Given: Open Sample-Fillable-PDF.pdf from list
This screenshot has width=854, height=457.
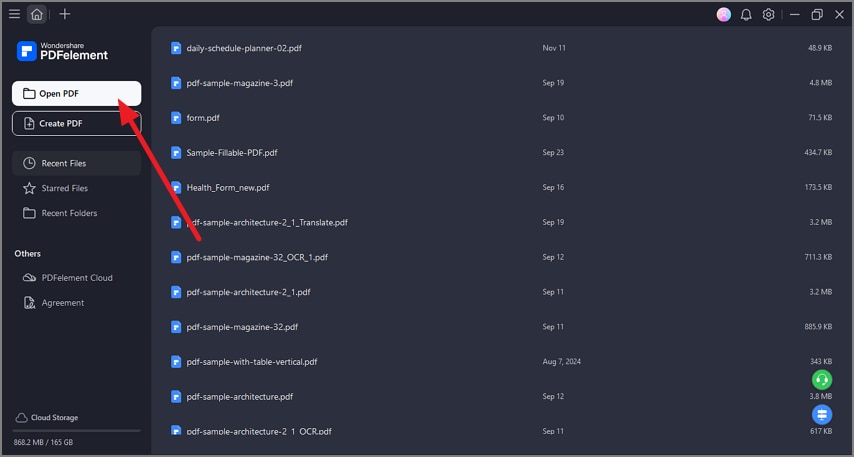Looking at the screenshot, I should pyautogui.click(x=231, y=153).
